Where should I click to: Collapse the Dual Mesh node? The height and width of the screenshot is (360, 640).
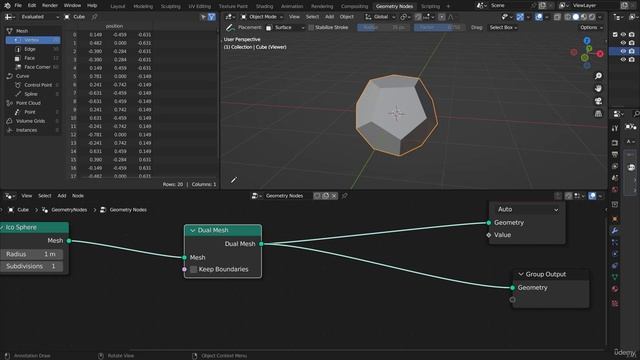click(x=193, y=230)
